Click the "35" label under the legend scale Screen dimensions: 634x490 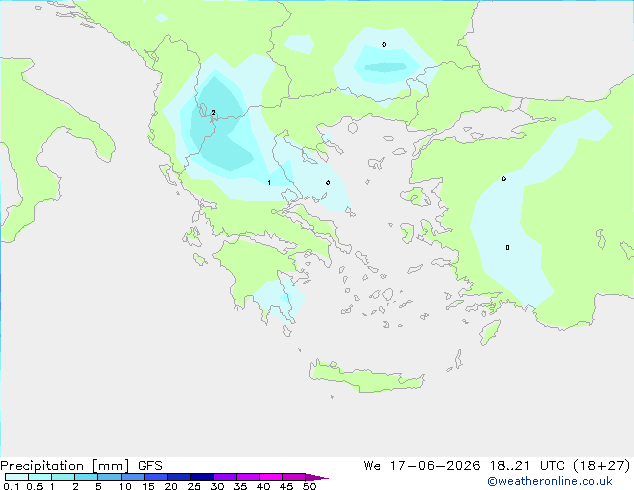coord(240,486)
